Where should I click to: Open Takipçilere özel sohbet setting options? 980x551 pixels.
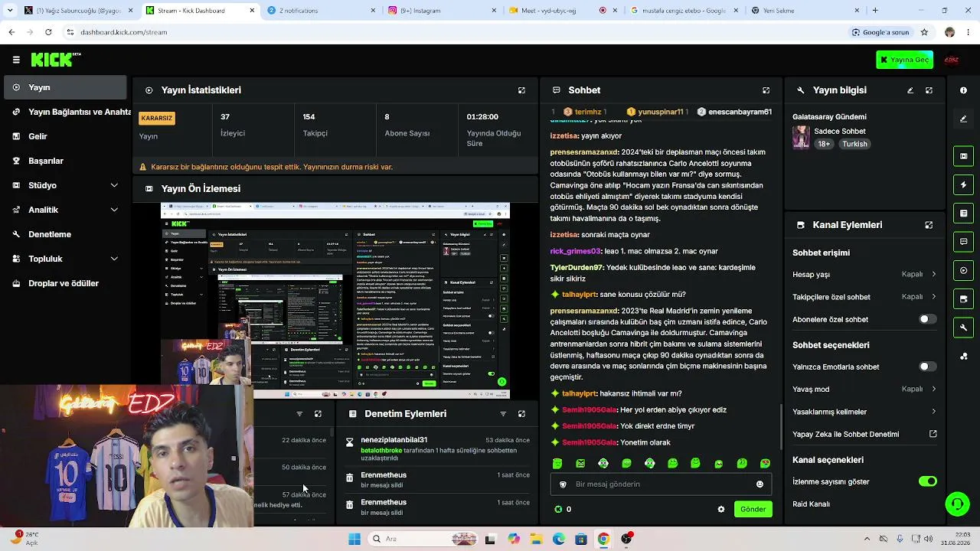point(865,297)
